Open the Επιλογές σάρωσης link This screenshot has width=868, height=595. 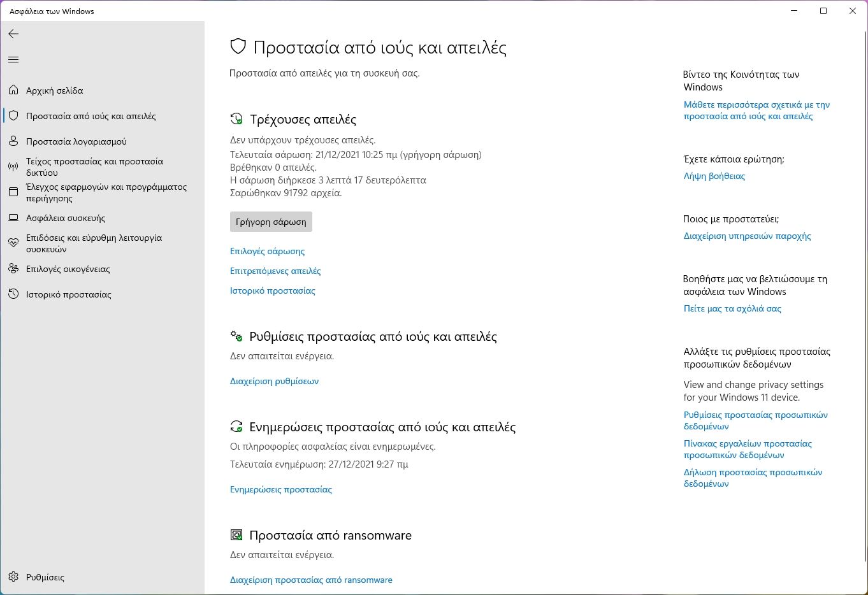tap(267, 251)
